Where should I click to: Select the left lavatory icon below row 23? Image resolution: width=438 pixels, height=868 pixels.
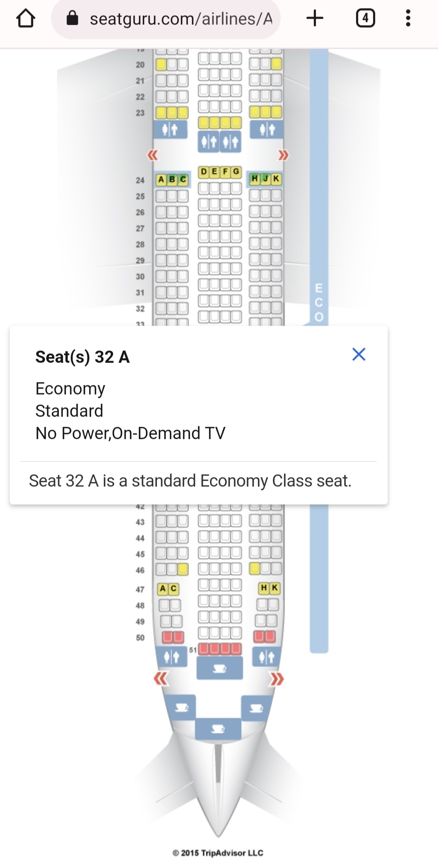tap(170, 130)
